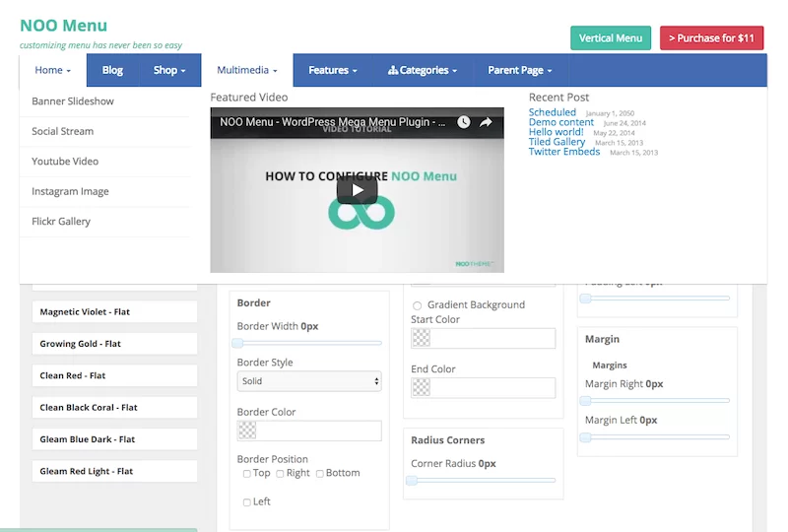Click the Watch Later clock icon
The width and height of the screenshot is (788, 532).
(463, 122)
